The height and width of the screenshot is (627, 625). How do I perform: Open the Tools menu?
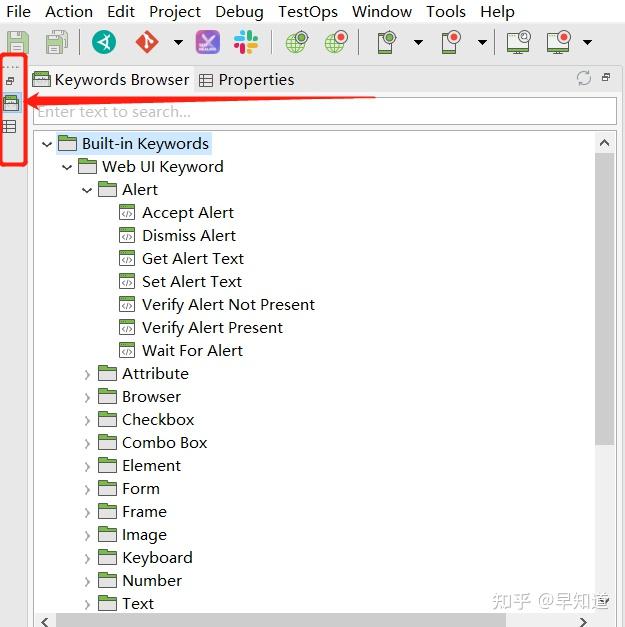coord(446,12)
